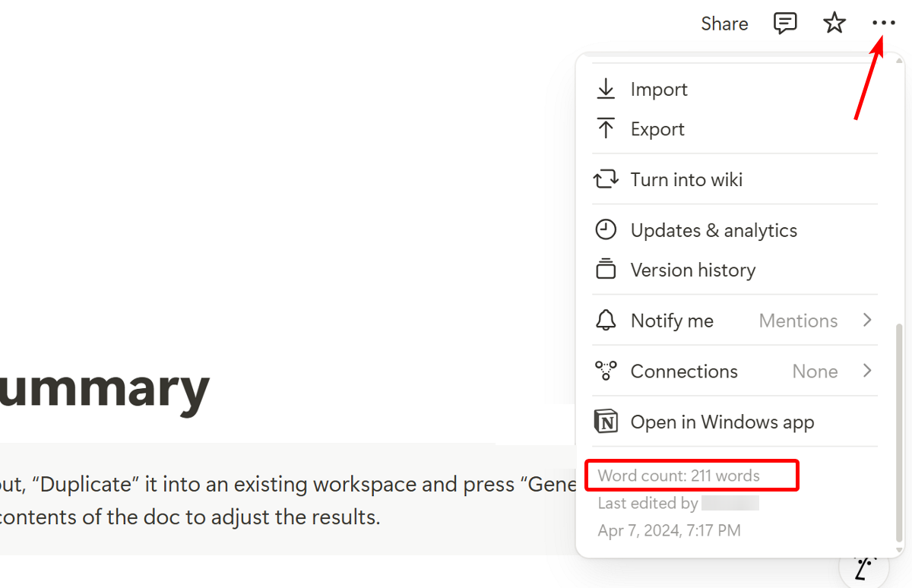Screen dimensions: 912x588
Task: Toggle the favorite star for this page
Action: [834, 23]
